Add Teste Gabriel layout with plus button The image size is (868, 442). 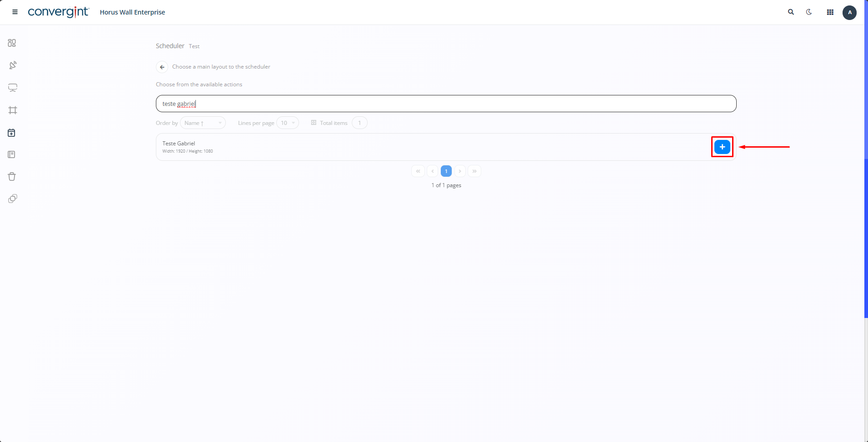point(722,147)
